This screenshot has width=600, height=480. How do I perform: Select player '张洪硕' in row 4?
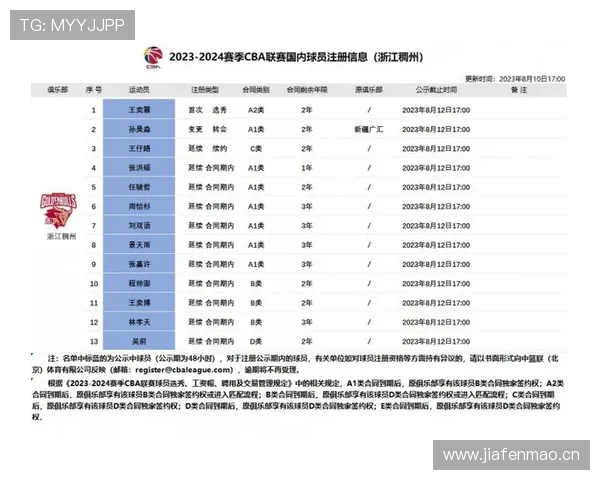tap(139, 167)
